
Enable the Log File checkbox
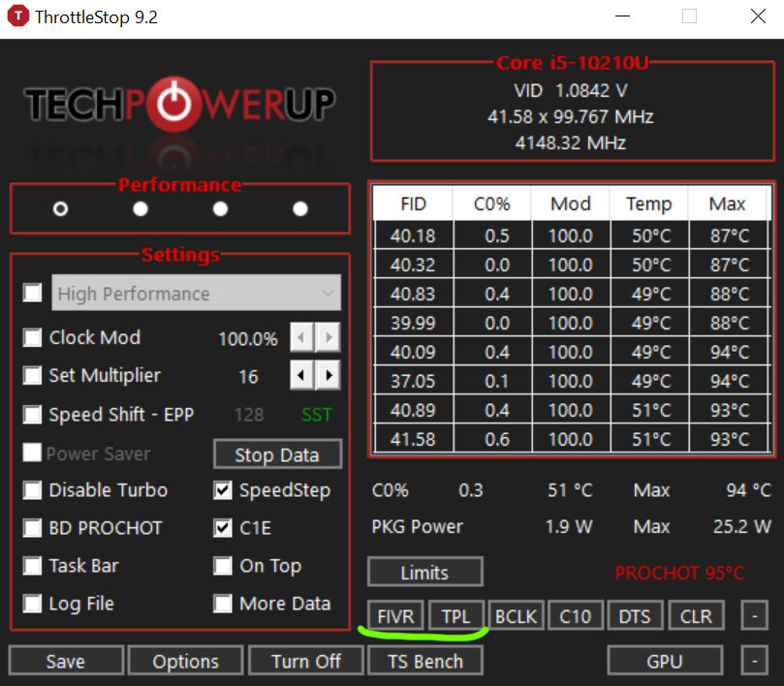tap(33, 604)
